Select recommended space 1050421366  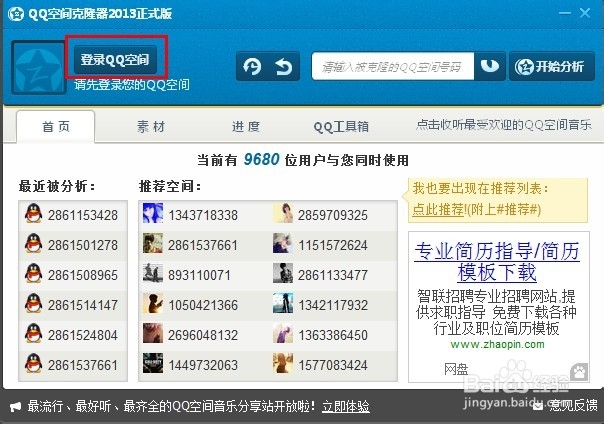(x=203, y=305)
